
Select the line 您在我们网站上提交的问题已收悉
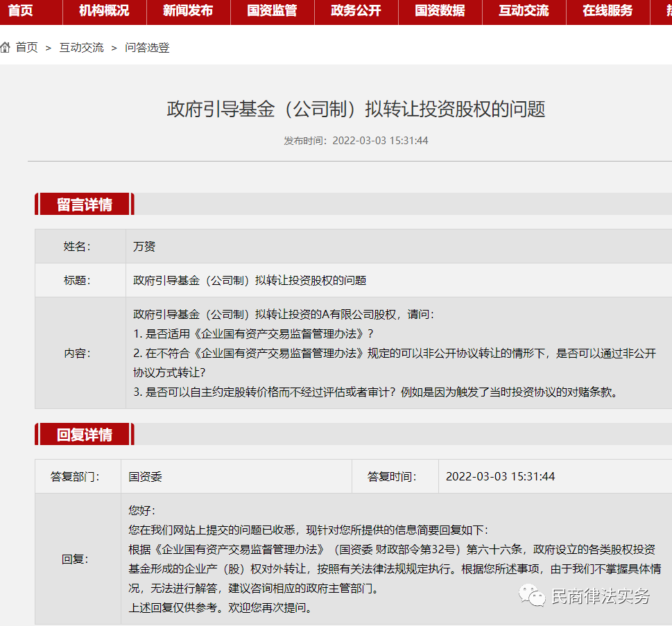click(308, 530)
